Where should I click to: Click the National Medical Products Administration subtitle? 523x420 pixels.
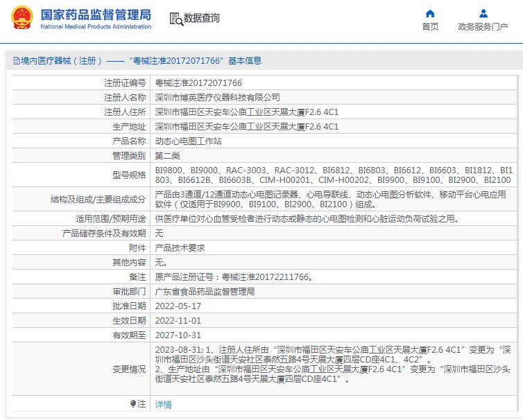[x=95, y=27]
